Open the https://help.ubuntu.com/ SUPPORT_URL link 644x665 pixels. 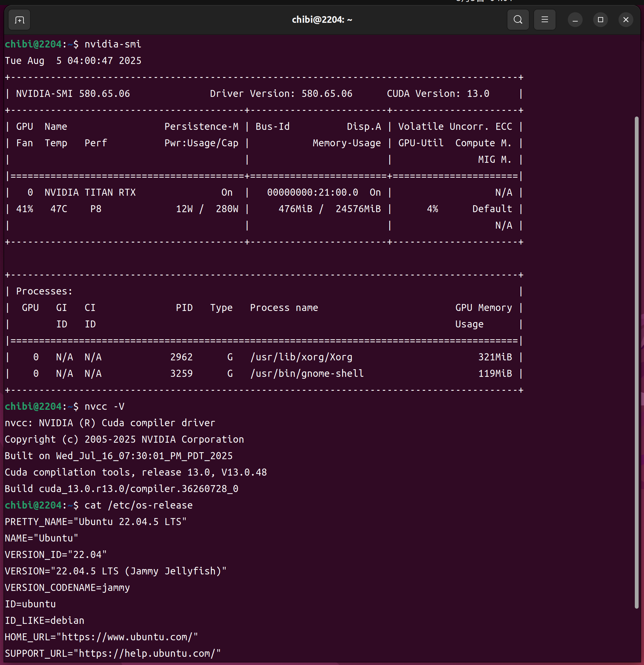[x=147, y=653]
